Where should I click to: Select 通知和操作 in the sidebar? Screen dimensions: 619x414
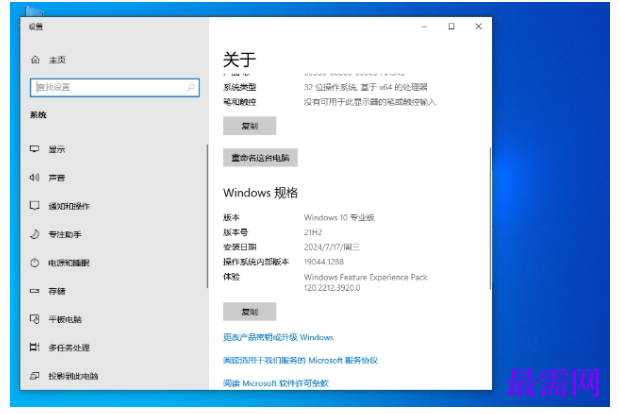pyautogui.click(x=69, y=206)
